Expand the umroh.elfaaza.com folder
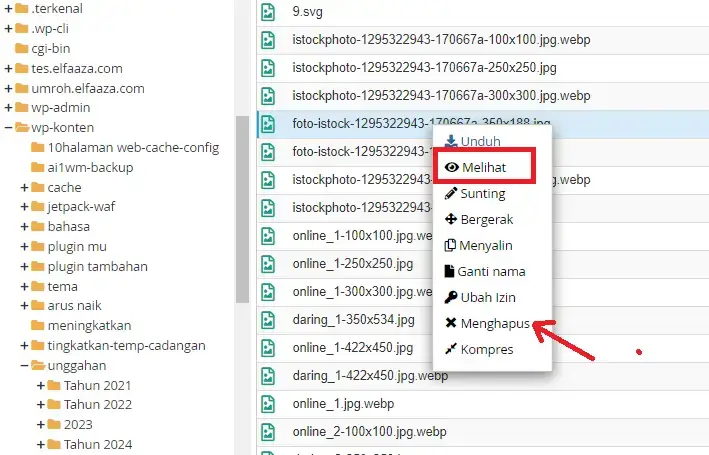This screenshot has width=709, height=455. pyautogui.click(x=8, y=88)
